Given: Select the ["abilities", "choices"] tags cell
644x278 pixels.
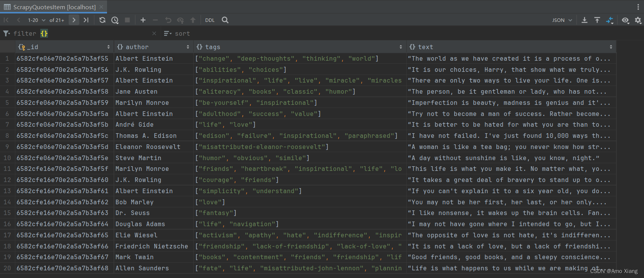Looking at the screenshot, I should [x=300, y=69].
